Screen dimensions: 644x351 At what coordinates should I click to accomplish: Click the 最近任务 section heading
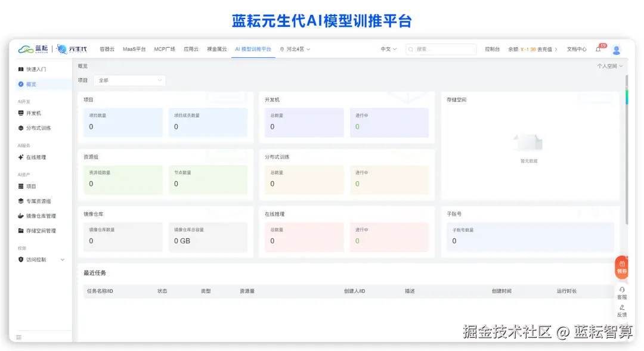click(95, 273)
